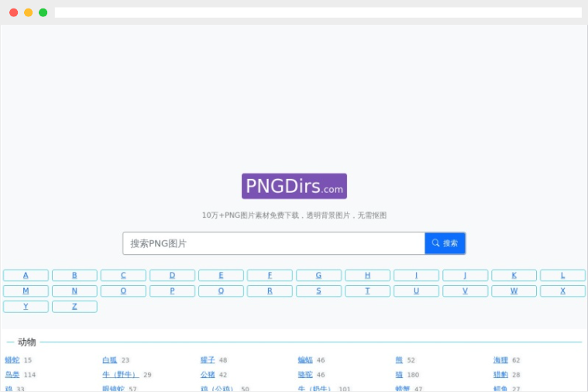
Task: Select the letter O button
Action: pos(123,291)
